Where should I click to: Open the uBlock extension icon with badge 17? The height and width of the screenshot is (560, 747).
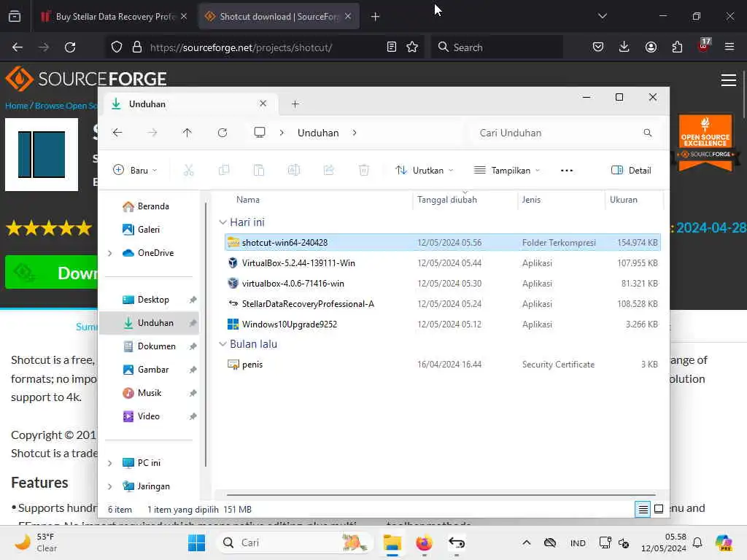pyautogui.click(x=704, y=46)
